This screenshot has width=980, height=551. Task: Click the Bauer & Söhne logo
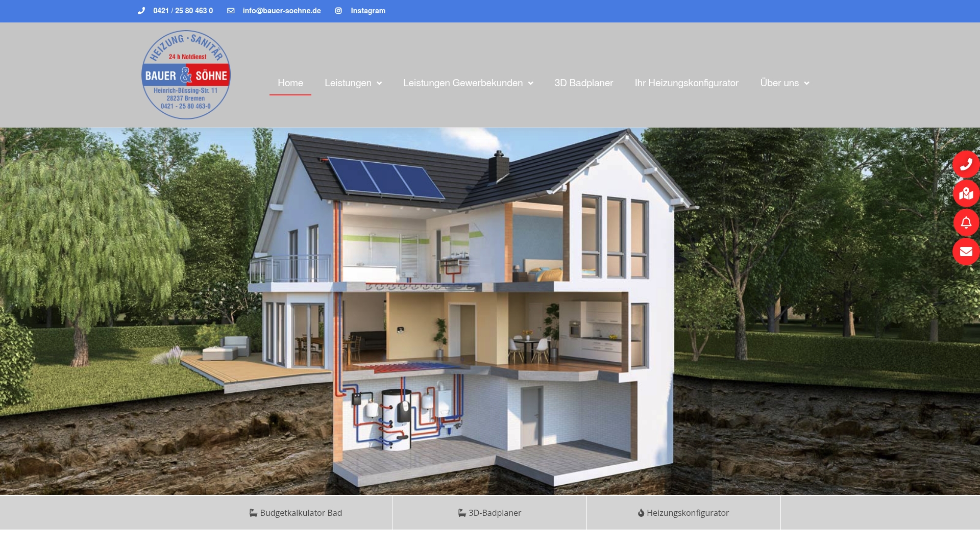(186, 75)
